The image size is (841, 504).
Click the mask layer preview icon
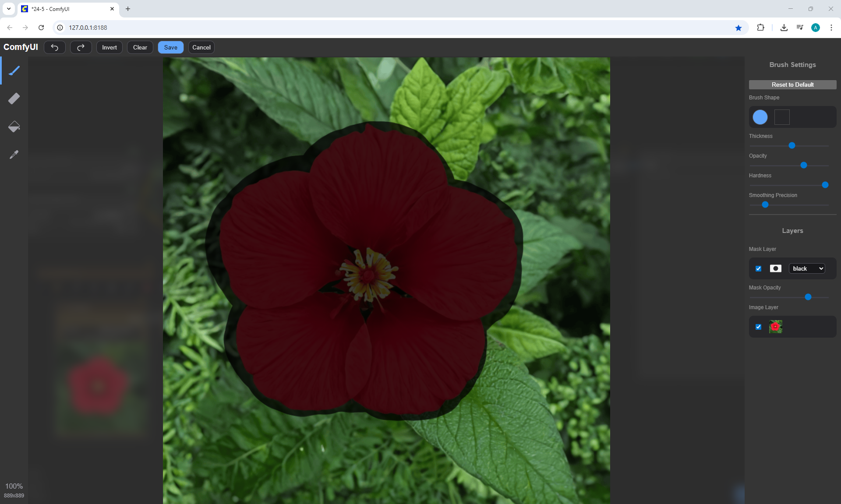tap(775, 268)
